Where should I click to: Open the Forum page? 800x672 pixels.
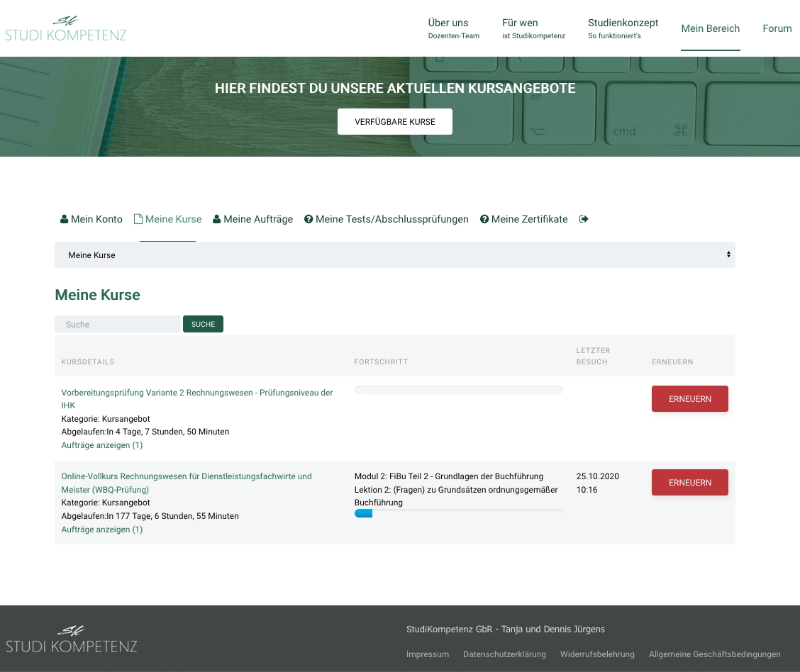777,28
